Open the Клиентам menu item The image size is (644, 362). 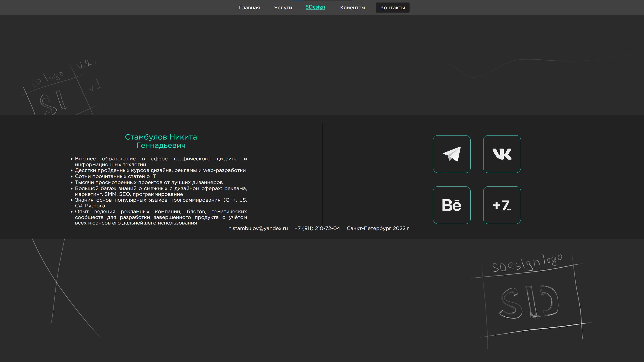[x=352, y=8]
